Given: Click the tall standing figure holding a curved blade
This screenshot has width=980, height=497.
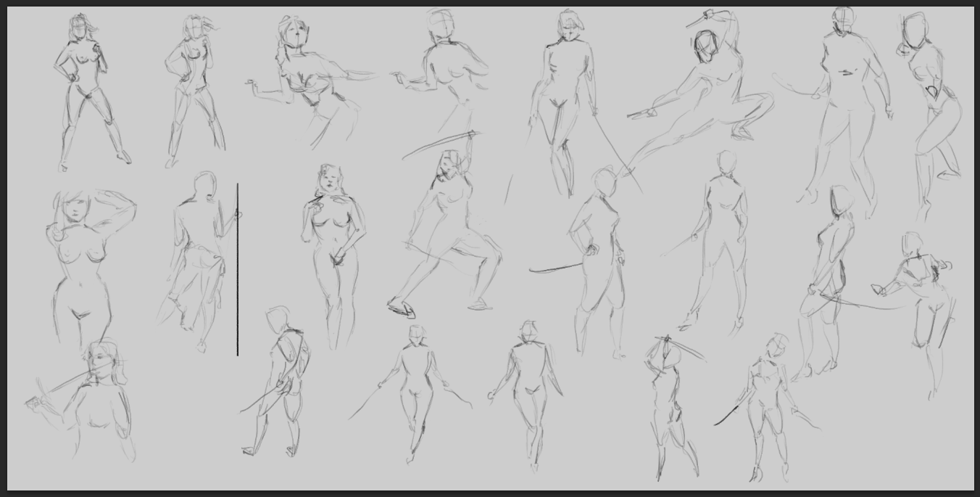Looking at the screenshot, I should (x=834, y=109).
